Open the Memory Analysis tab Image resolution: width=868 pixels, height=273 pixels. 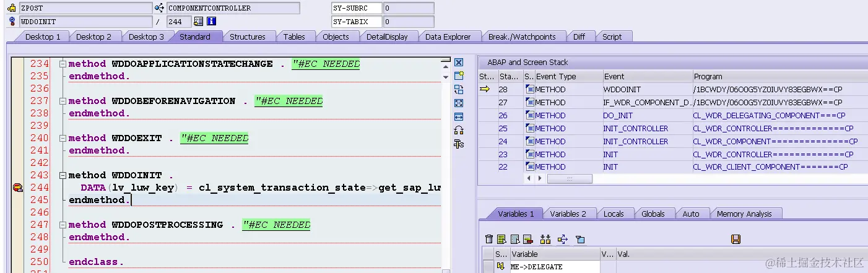click(744, 214)
